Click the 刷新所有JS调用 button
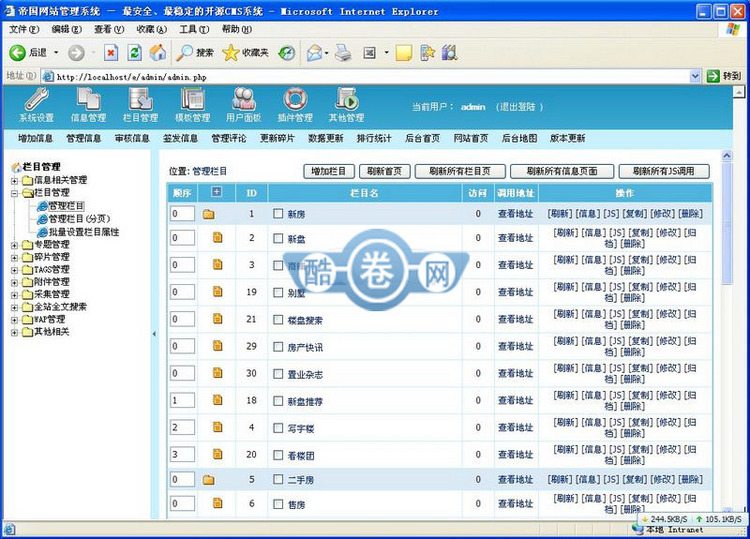Viewport: 750px width, 539px height. click(664, 171)
